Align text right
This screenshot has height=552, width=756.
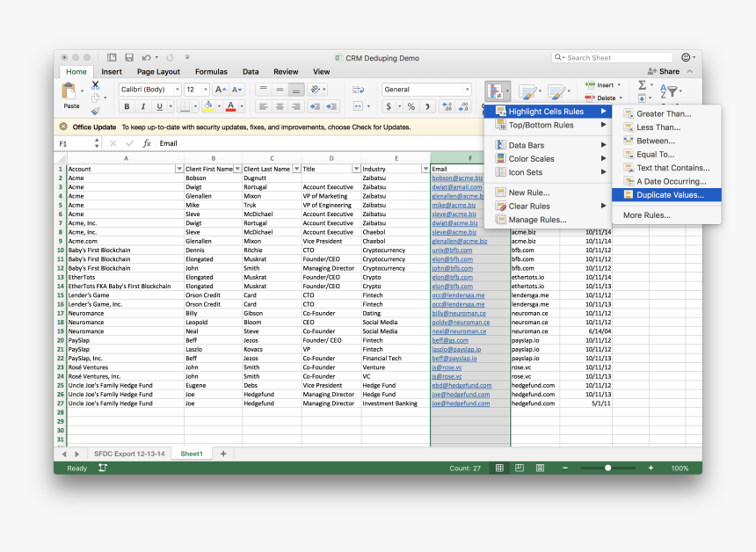(x=296, y=106)
